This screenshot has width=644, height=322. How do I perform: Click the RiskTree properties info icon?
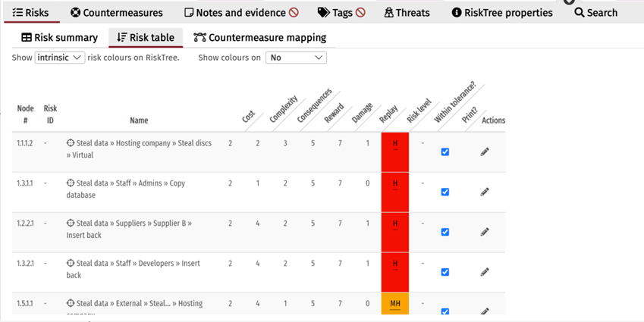click(457, 13)
